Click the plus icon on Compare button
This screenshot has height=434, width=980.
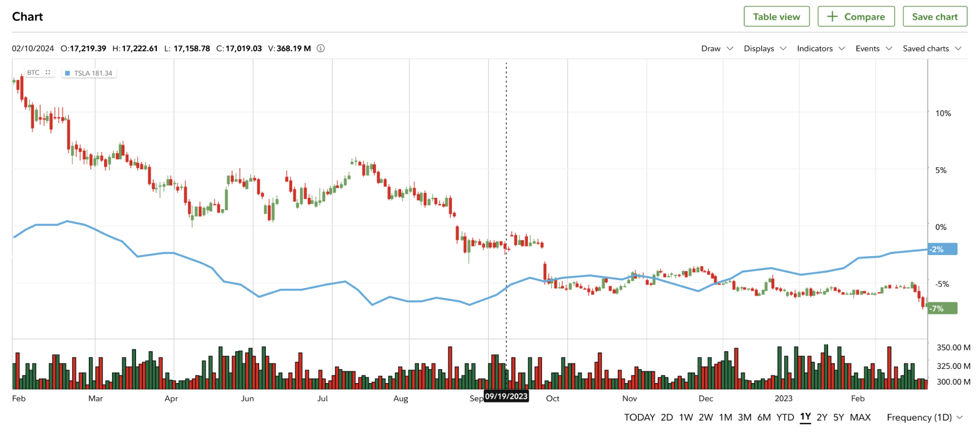pyautogui.click(x=832, y=17)
